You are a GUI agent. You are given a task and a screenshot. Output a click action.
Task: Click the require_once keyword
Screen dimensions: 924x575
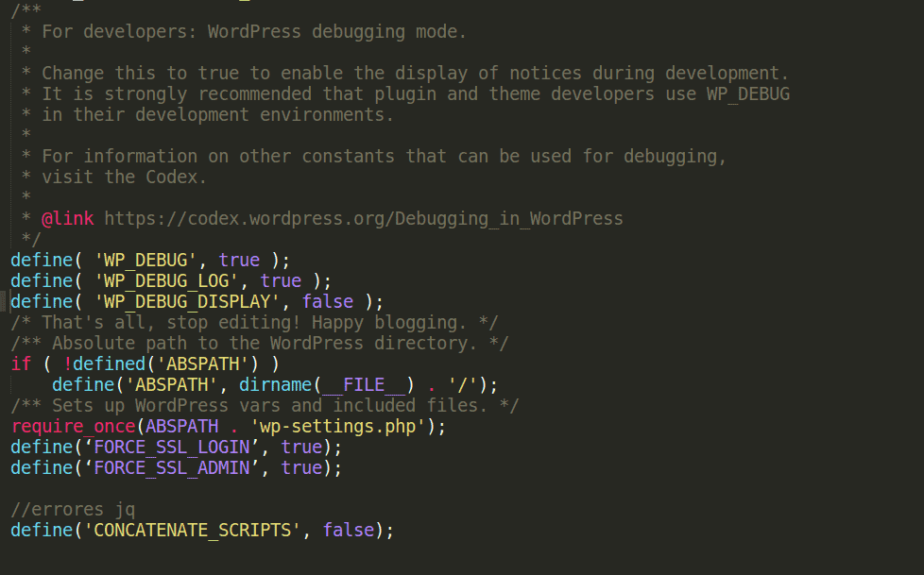click(73, 427)
